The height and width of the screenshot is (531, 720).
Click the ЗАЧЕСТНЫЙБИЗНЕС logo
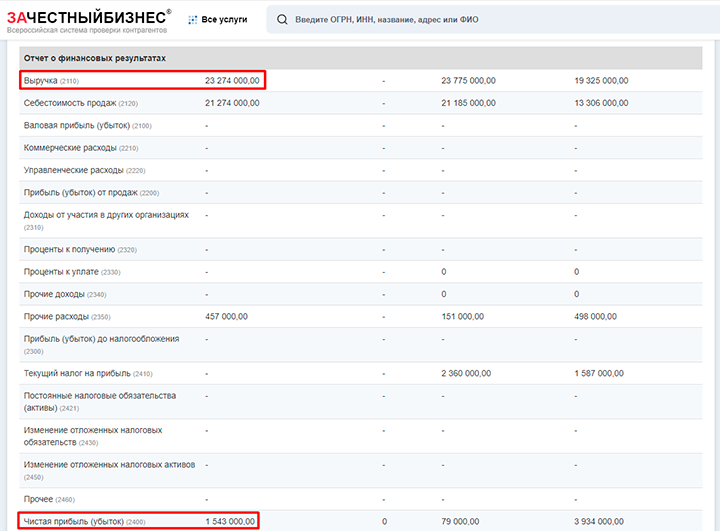tap(89, 17)
